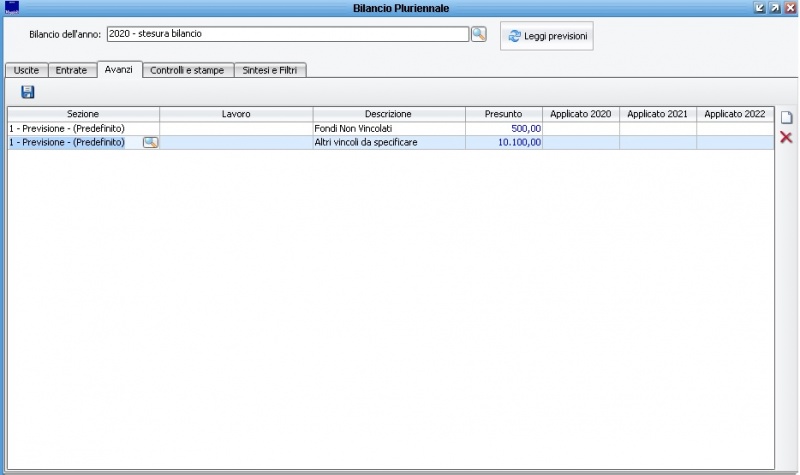800x475 pixels.
Task: Click the blue save floppy disk icon
Action: pos(28,92)
